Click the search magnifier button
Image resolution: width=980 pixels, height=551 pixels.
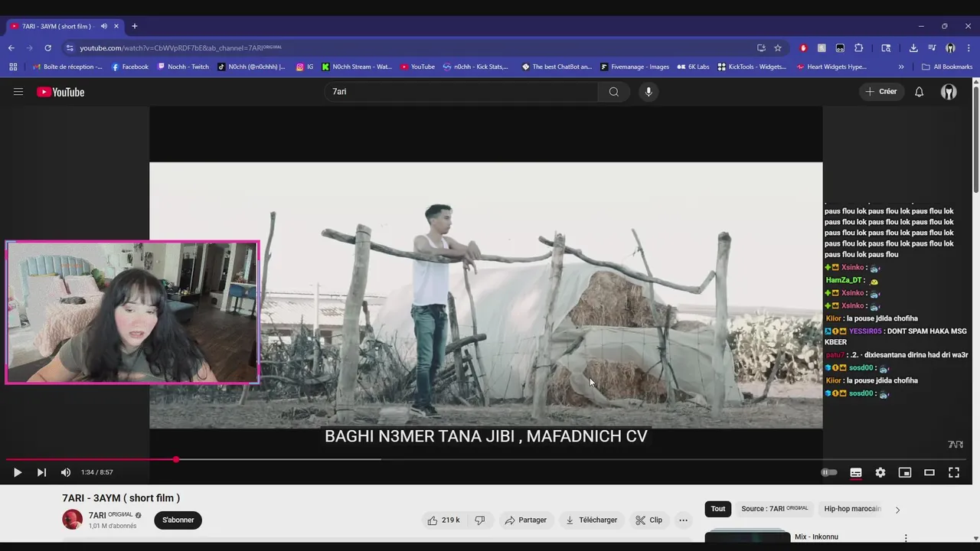614,92
